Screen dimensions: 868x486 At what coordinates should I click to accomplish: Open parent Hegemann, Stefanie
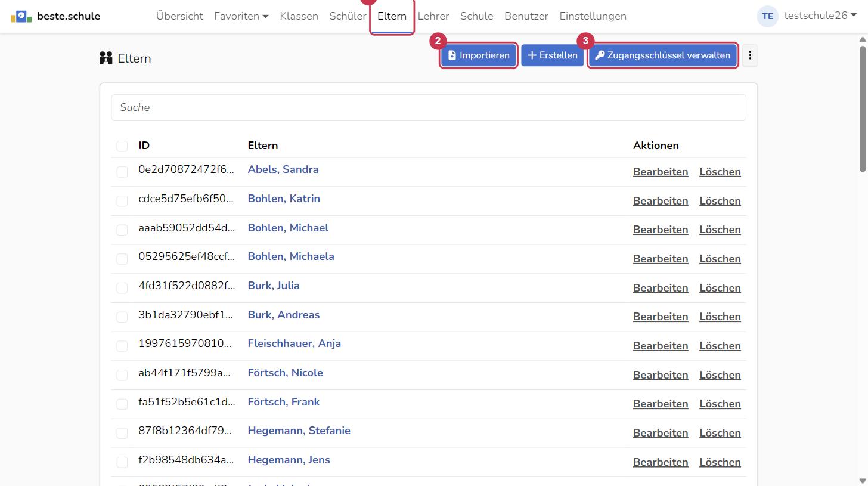299,431
